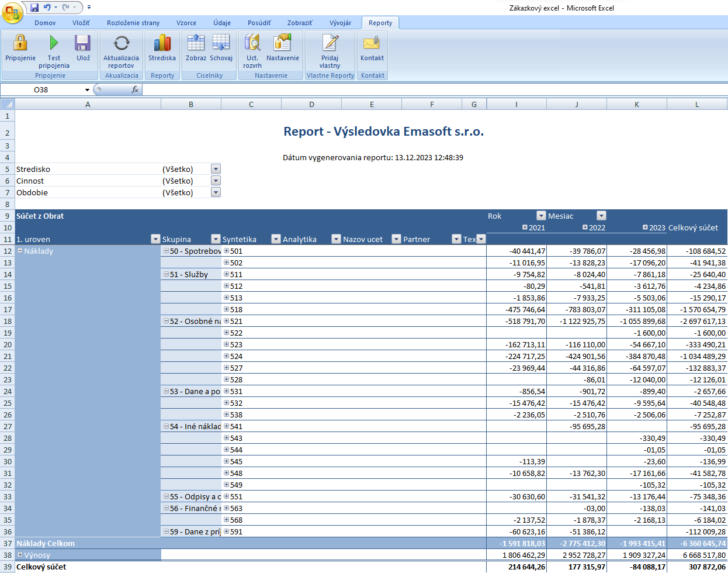Expand the 2022 year column

[585, 227]
